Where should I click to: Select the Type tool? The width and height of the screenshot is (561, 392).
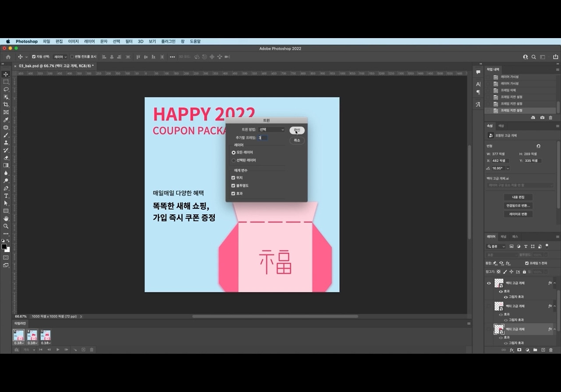click(x=6, y=196)
